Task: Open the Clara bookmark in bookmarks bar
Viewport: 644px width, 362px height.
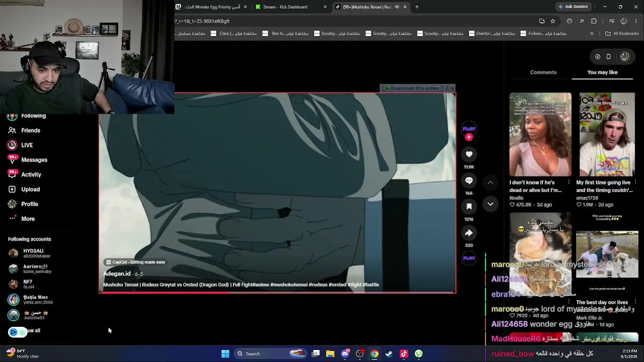Action: pos(234,34)
